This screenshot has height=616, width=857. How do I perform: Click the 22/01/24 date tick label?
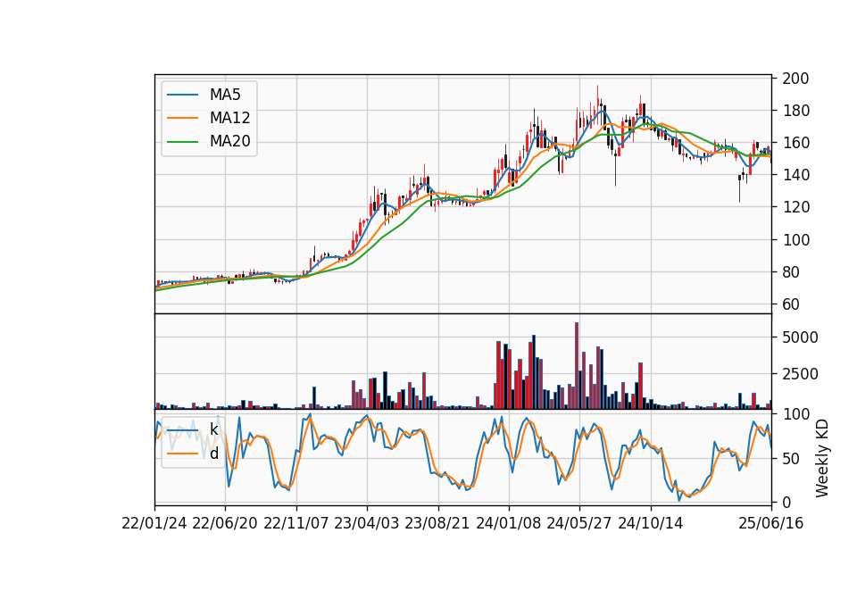click(x=154, y=523)
